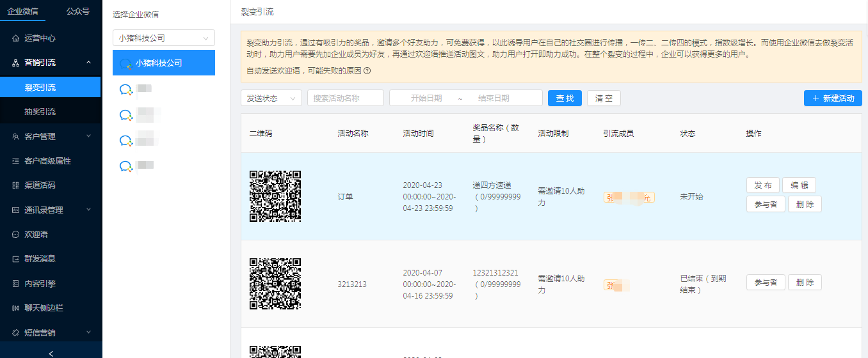Click 自动发送欢迎语，可能失败的原因 text
Viewport: 868px width, 358px height.
pyautogui.click(x=304, y=70)
